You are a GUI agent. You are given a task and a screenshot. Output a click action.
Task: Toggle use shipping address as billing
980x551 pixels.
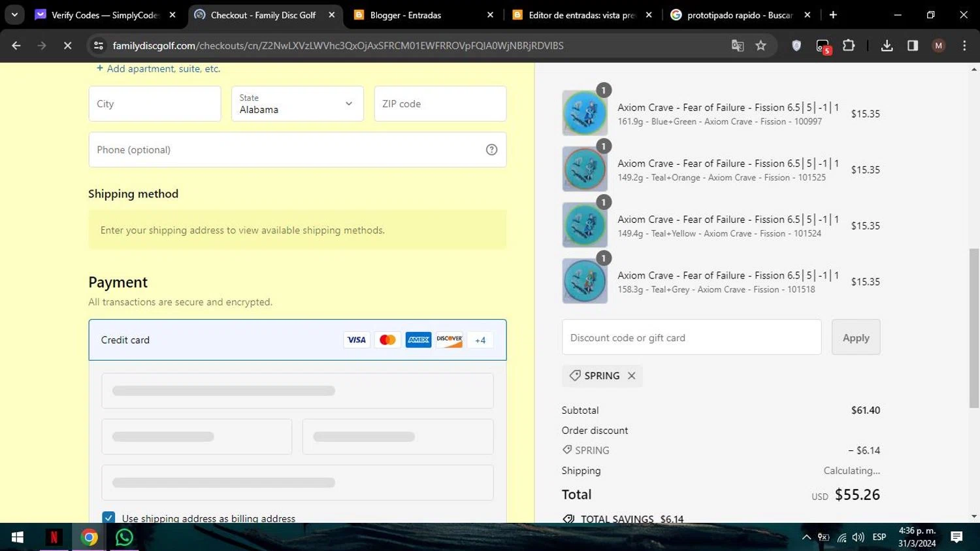(108, 518)
